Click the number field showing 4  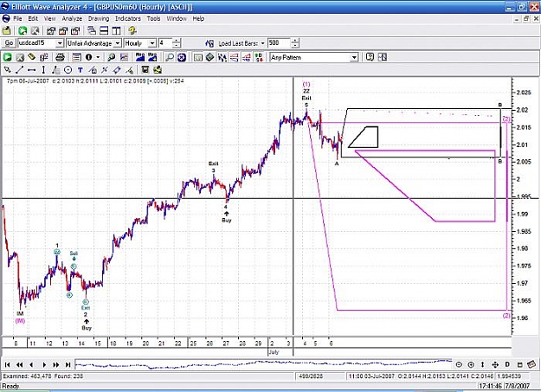165,43
